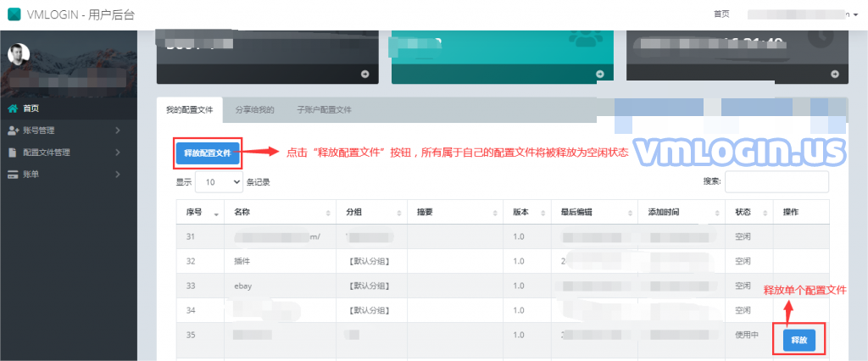
Task: Click the 状态 column header
Action: point(749,212)
